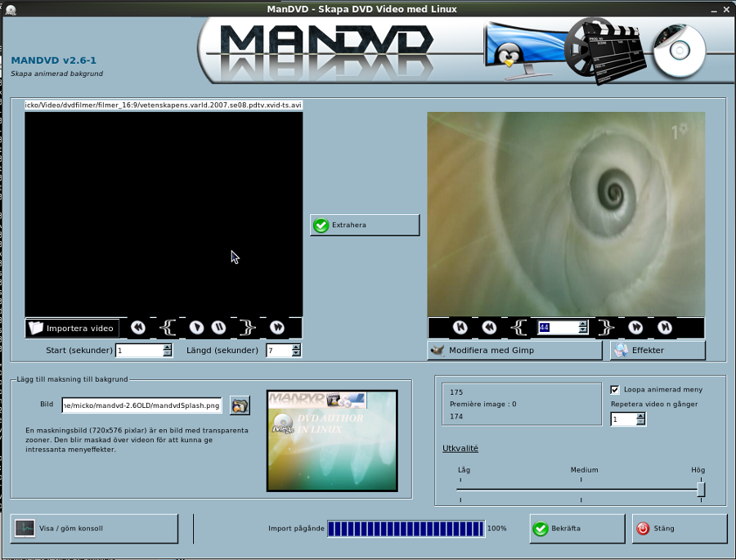The height and width of the screenshot is (560, 736).
Task: Step forward one frame in the preview player
Action: (635, 328)
